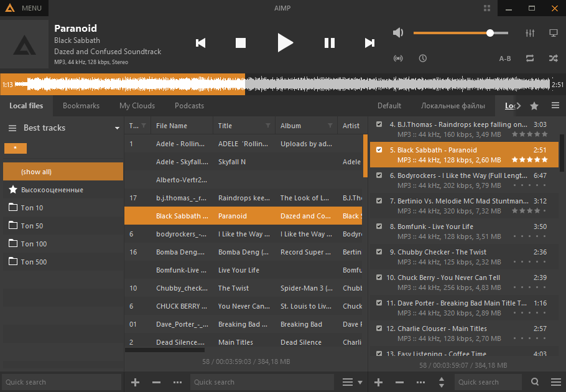Open playlist sorting up-down arrows
The height and width of the screenshot is (392, 566).
(442, 382)
